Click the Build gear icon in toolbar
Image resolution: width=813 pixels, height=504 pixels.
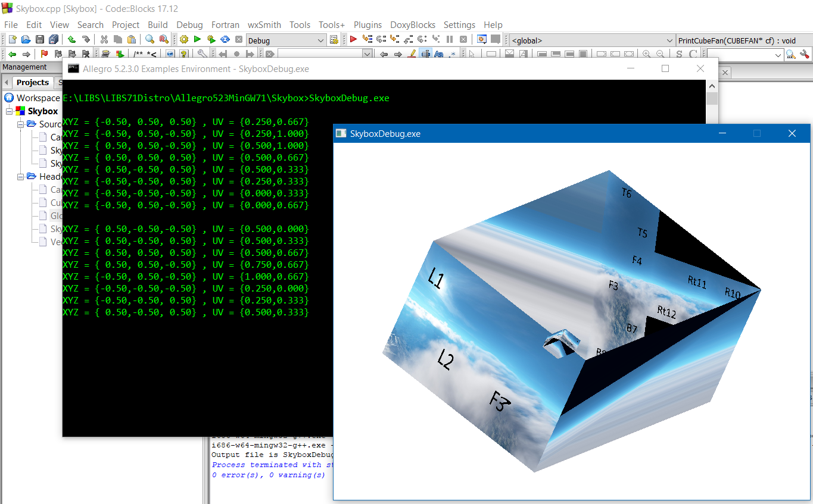coord(183,40)
